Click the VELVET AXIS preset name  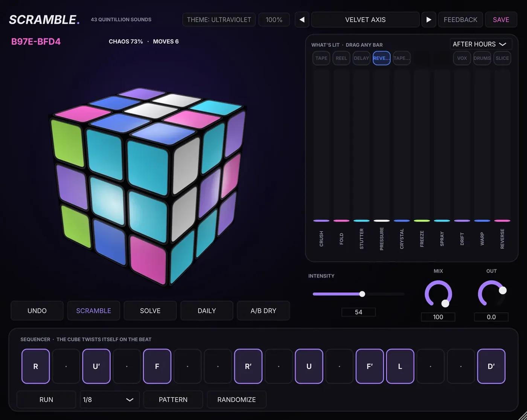[366, 20]
